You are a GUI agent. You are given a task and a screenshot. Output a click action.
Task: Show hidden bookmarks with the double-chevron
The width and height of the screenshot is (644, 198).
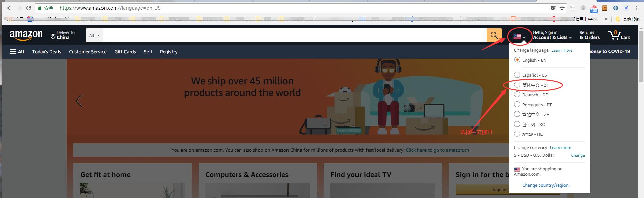[606, 19]
